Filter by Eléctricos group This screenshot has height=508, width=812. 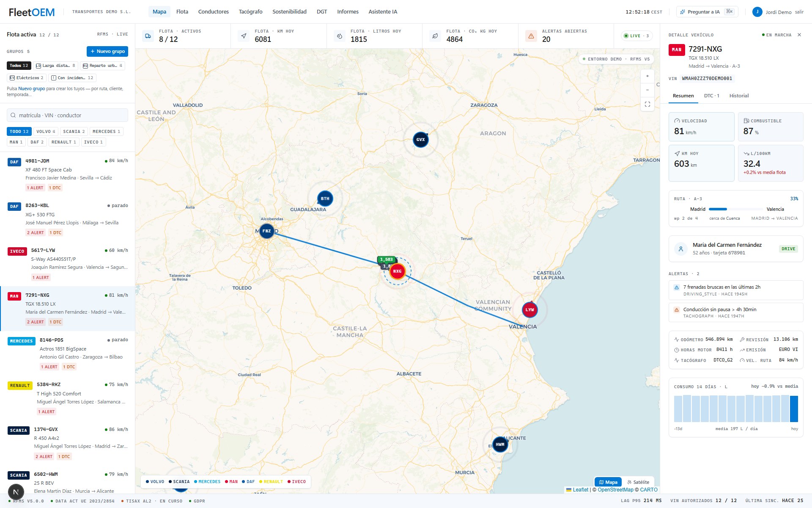(27, 78)
